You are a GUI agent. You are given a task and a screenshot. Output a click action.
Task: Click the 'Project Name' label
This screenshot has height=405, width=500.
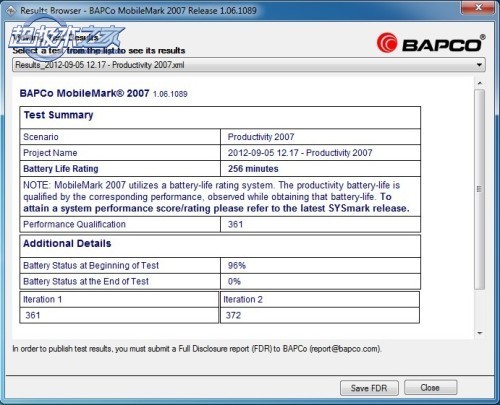50,153
